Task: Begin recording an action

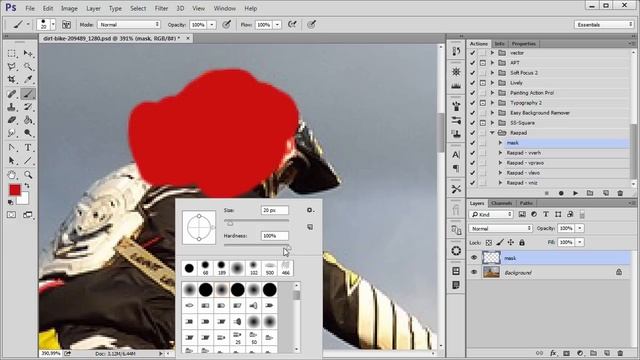Action: tap(561, 193)
